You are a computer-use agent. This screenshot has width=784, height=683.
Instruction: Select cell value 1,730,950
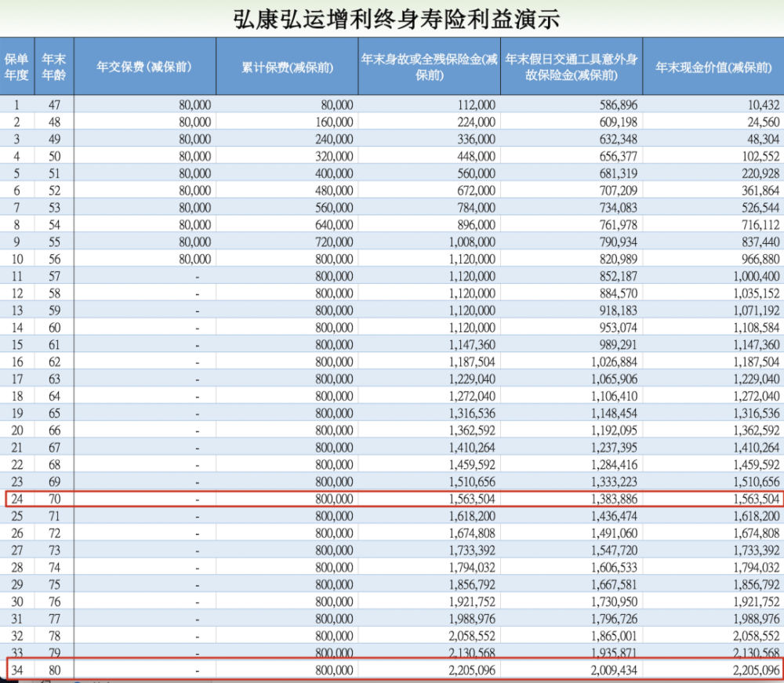(615, 601)
